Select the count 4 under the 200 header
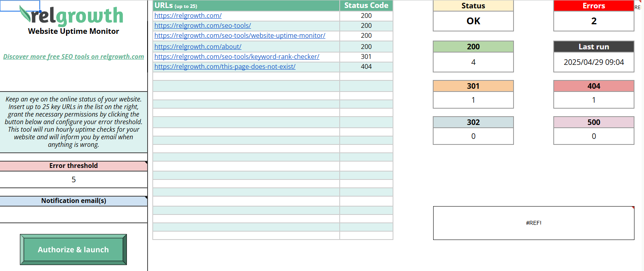644x271 pixels. click(x=473, y=62)
